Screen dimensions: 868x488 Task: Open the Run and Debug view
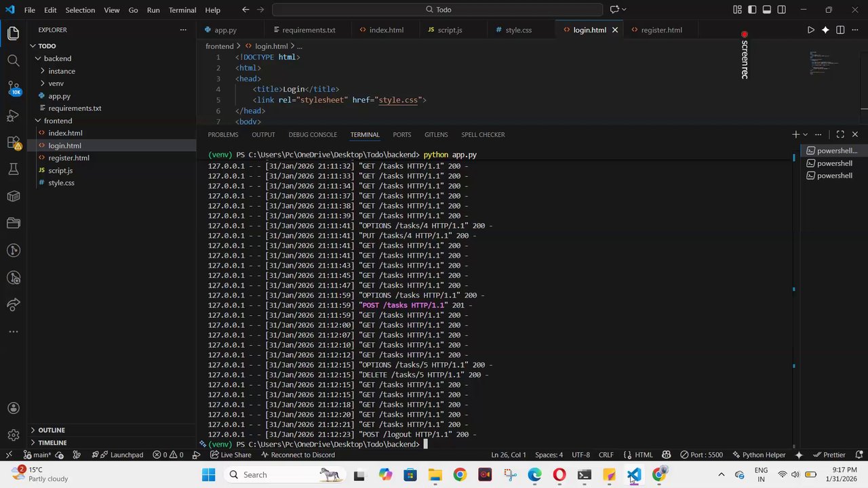pos(13,115)
